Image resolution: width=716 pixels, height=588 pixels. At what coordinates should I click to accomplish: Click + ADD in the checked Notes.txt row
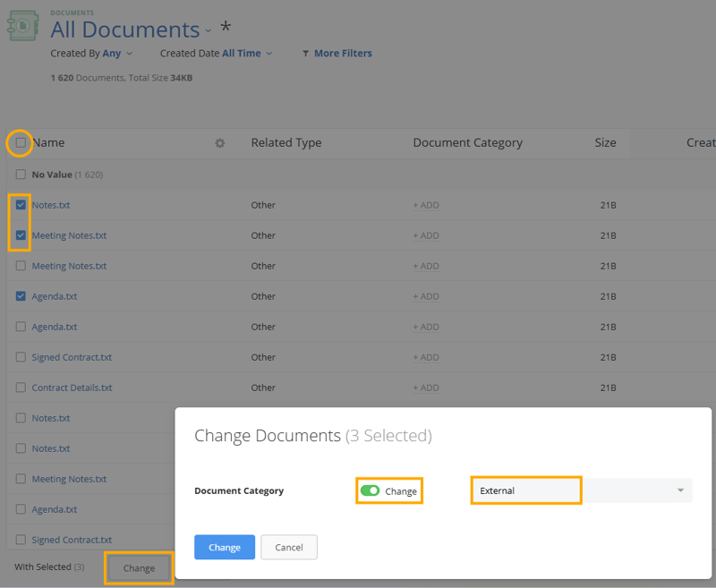click(426, 205)
